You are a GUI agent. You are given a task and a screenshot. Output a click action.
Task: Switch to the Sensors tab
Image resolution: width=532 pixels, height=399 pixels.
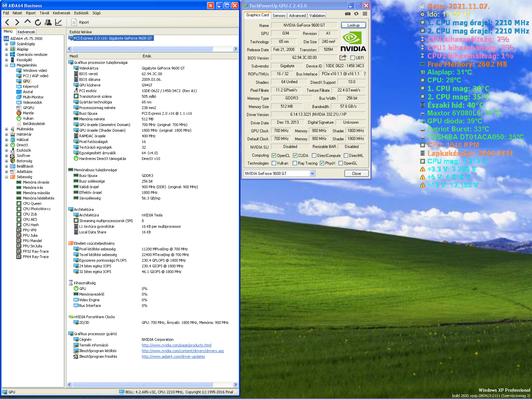click(x=279, y=16)
